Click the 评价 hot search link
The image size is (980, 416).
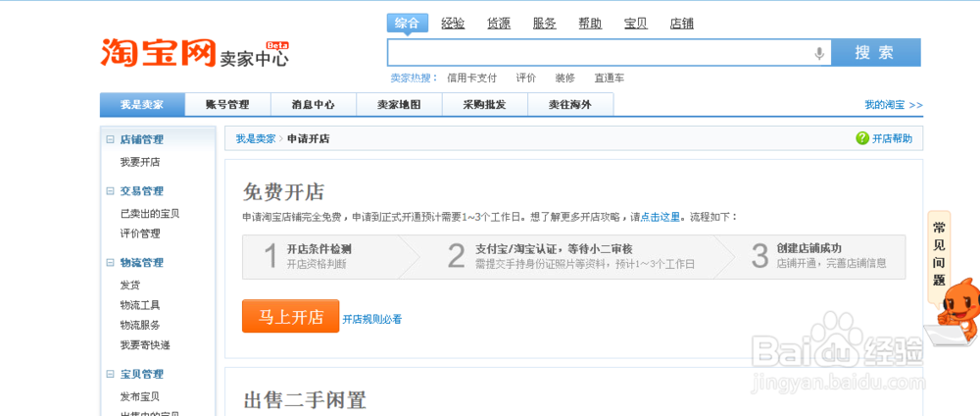[525, 78]
